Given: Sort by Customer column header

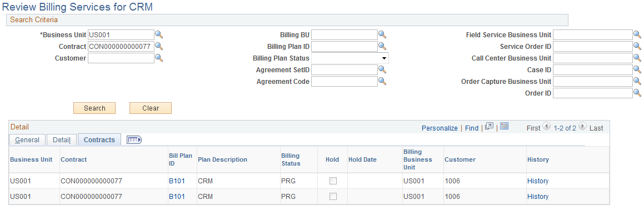Looking at the screenshot, I should pos(460,159).
